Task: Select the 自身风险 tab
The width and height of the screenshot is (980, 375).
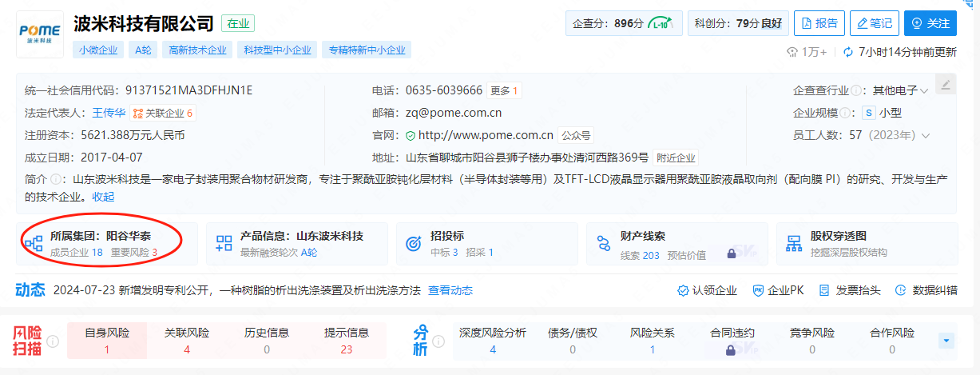Action: (x=107, y=341)
